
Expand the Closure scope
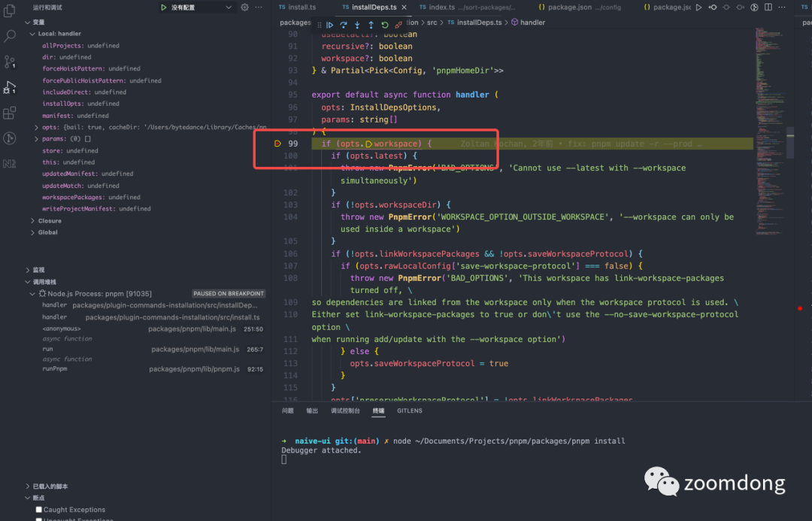click(32, 220)
